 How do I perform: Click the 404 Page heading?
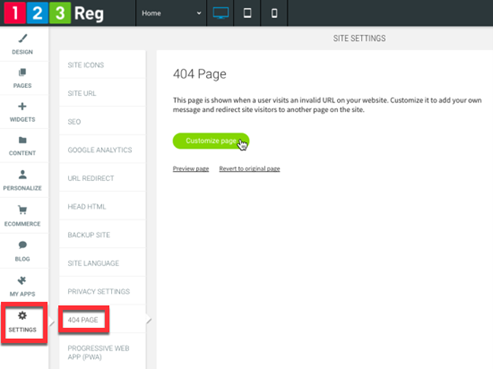(199, 74)
